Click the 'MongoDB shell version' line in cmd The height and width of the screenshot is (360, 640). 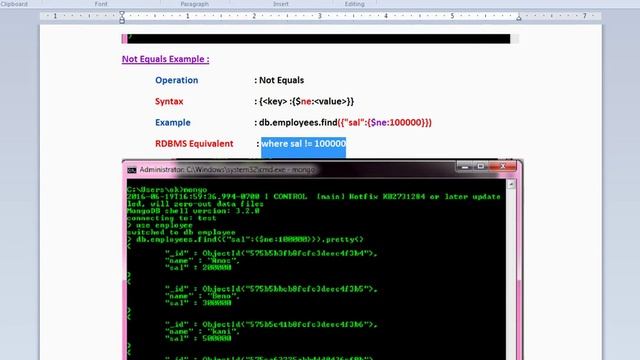coord(193,211)
